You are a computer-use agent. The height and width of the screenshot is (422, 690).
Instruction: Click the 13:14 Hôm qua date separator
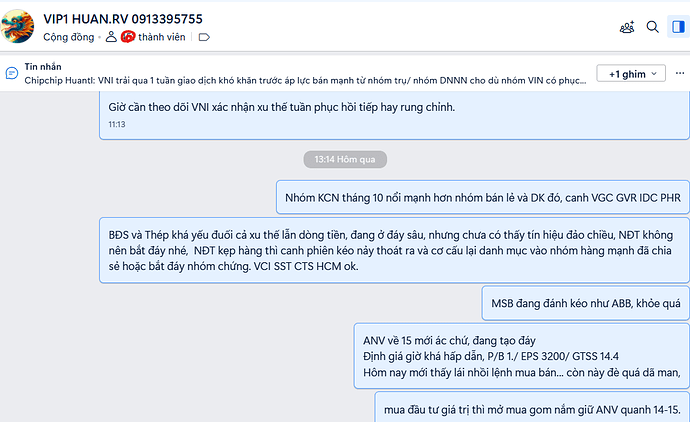tap(345, 159)
